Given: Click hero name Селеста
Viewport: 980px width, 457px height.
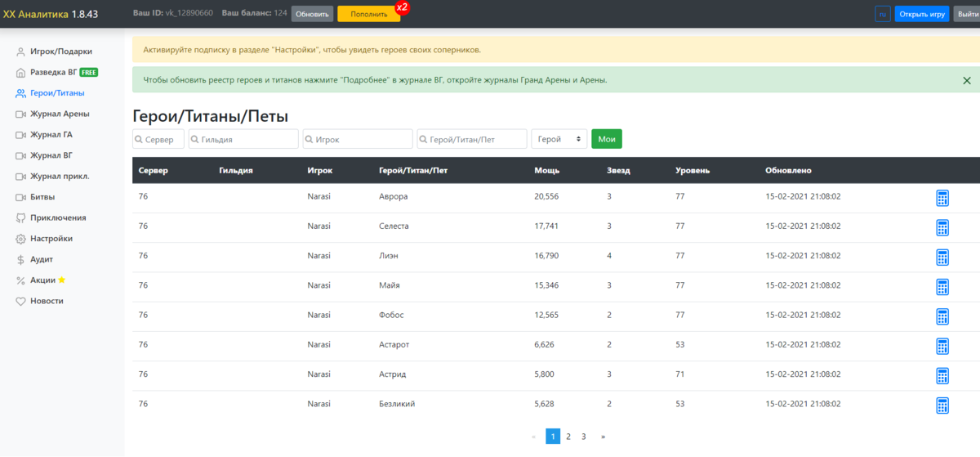Looking at the screenshot, I should tap(394, 226).
